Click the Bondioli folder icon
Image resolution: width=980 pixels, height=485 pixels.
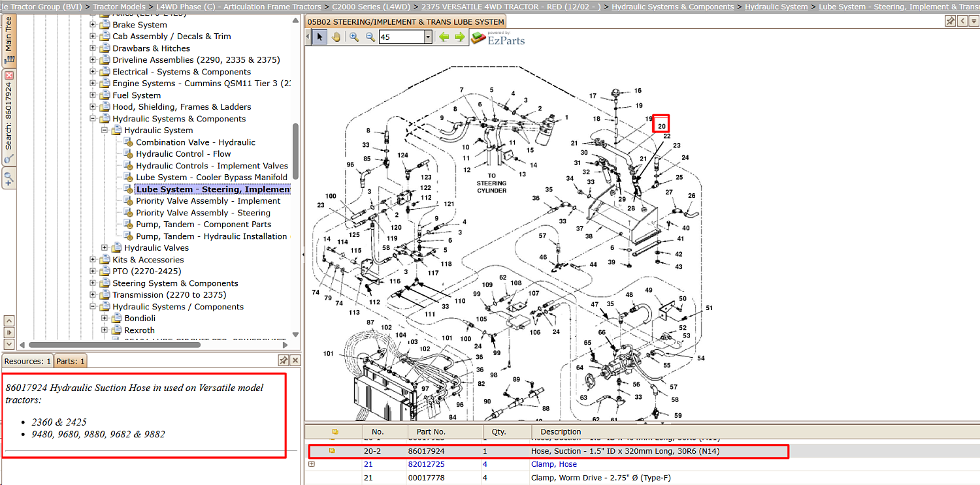pyautogui.click(x=116, y=319)
